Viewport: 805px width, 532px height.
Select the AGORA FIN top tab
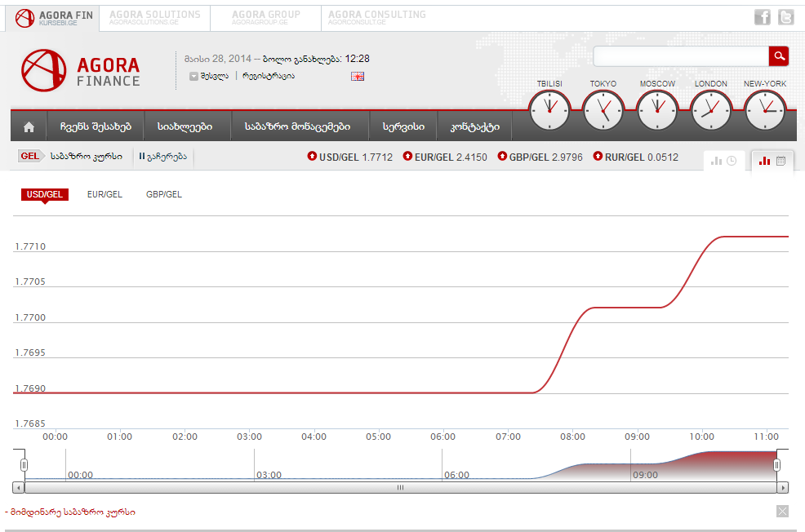[52, 19]
